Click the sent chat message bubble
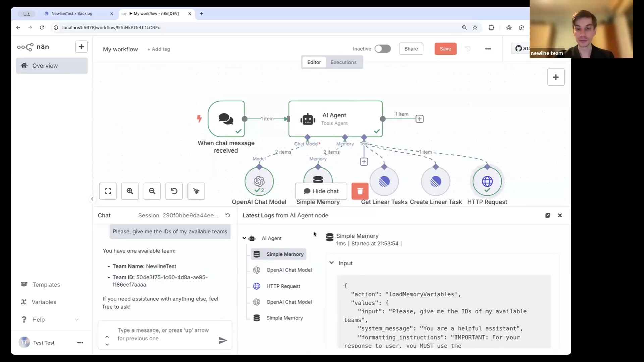The image size is (644, 362). point(170,232)
